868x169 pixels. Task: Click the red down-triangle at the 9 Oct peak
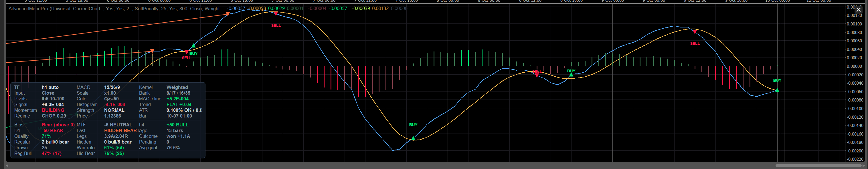point(695,32)
